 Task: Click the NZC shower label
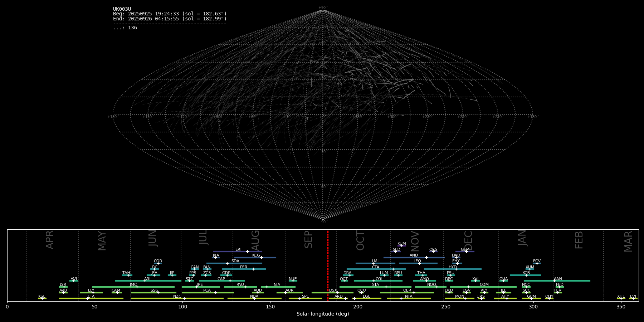point(177,297)
